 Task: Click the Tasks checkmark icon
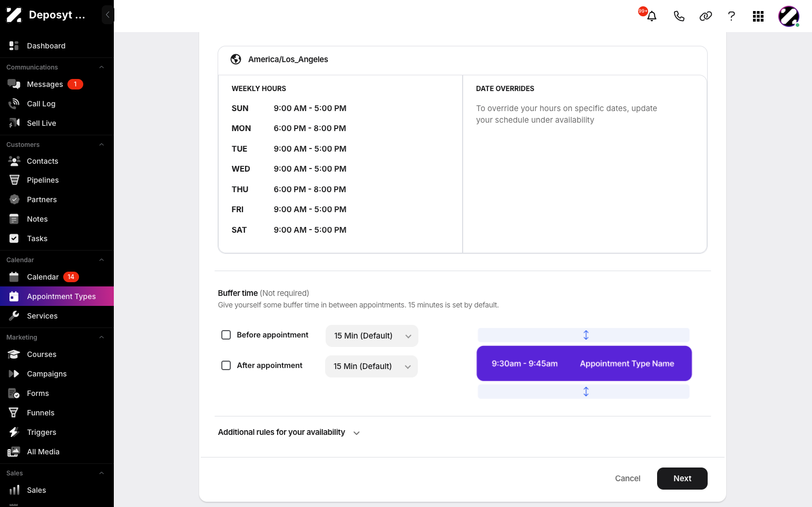(14, 238)
